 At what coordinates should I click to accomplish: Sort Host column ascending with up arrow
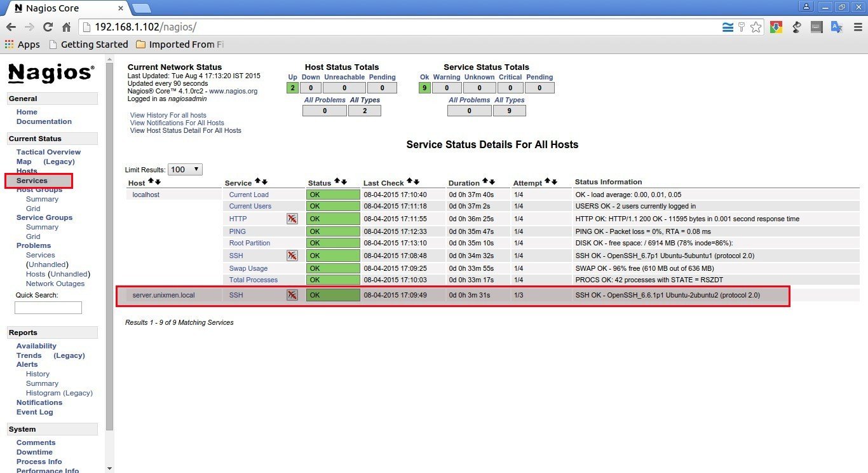click(x=151, y=182)
